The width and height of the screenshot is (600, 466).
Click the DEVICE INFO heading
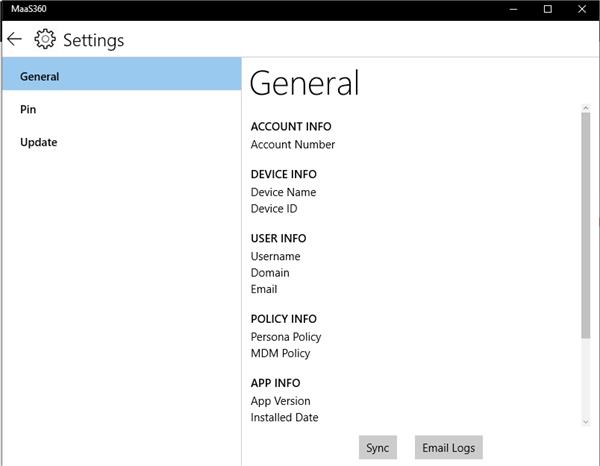coord(284,174)
